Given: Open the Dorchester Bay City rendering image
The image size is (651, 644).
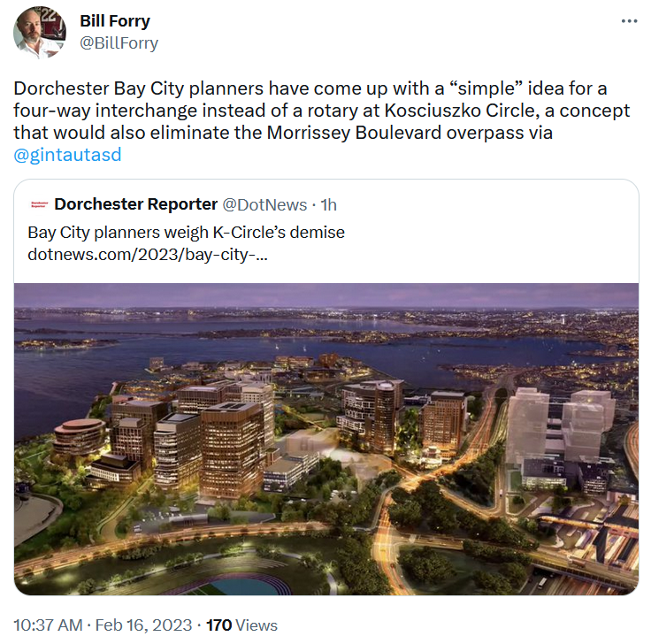Looking at the screenshot, I should tap(325, 439).
